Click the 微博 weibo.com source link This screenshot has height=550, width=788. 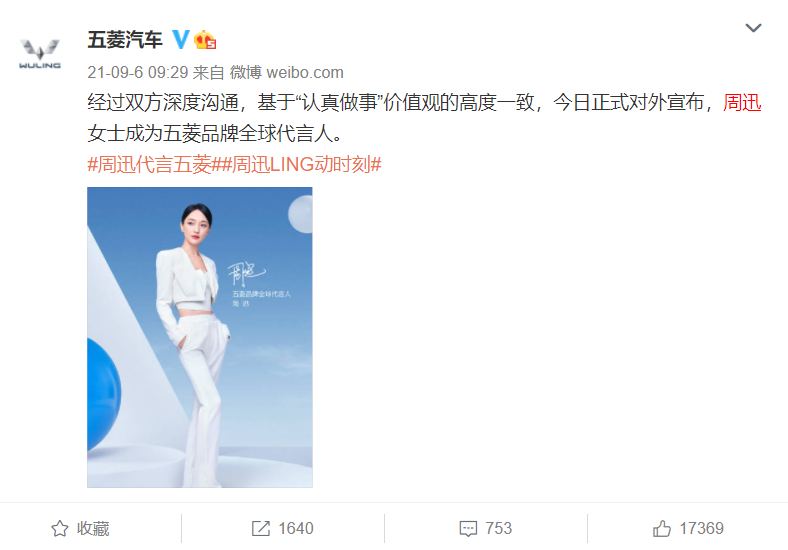click(x=287, y=72)
